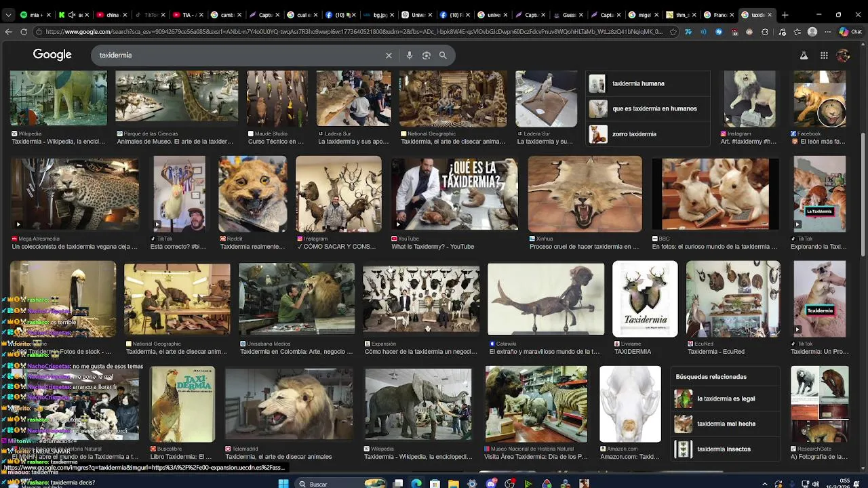Open Google Lens image search
The width and height of the screenshot is (868, 488).
[x=426, y=56]
